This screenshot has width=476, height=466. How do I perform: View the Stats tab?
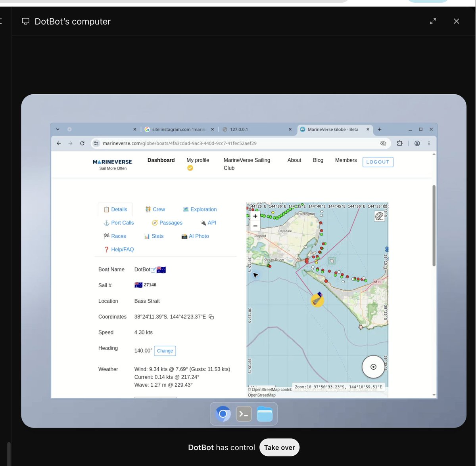(154, 236)
